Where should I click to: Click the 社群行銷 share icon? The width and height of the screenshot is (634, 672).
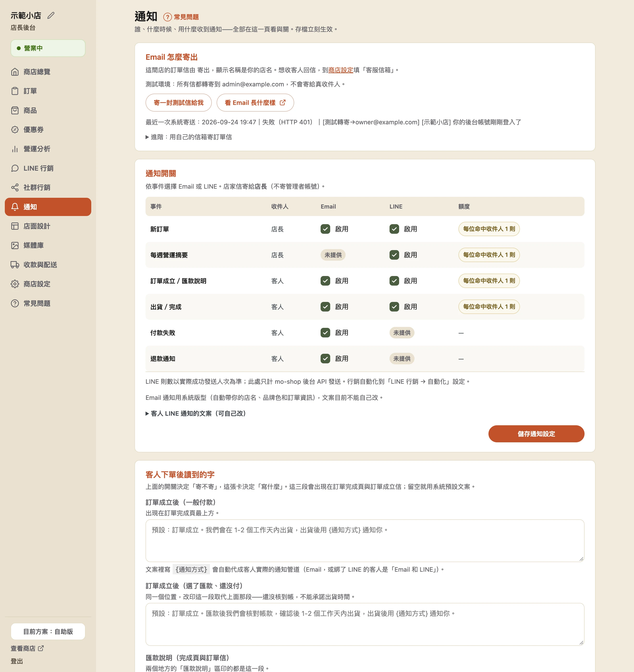pos(15,187)
